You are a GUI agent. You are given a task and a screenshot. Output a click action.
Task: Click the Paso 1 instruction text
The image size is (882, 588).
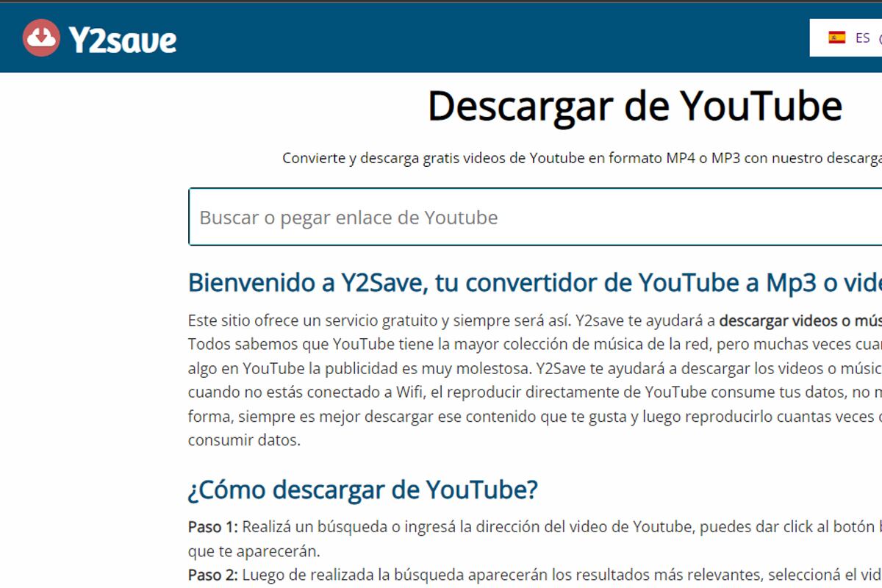[x=441, y=527]
